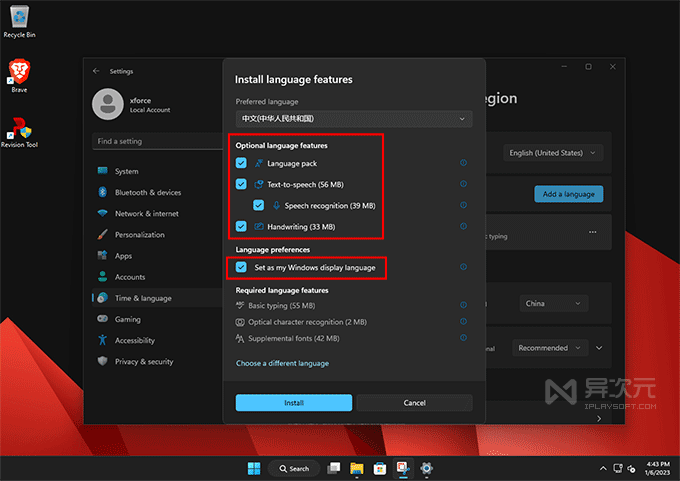680x481 pixels.
Task: Click Choose a different language link
Action: pos(282,363)
